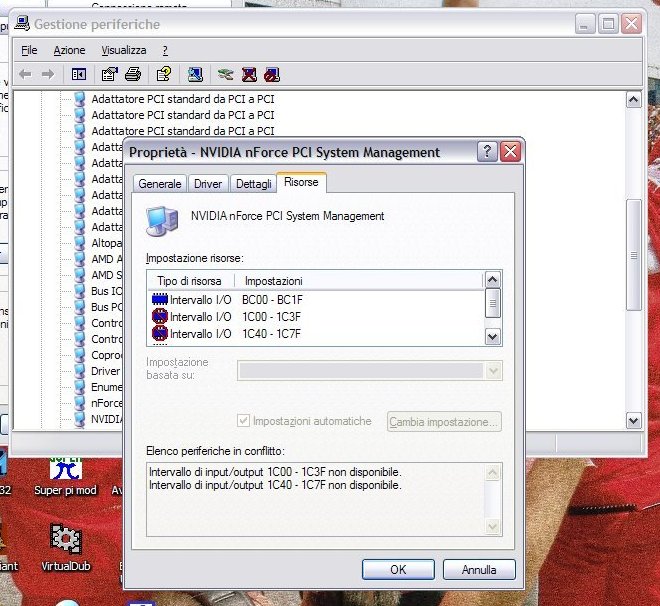Minimize the Gestione periferiche window
The image size is (660, 606).
[585, 24]
